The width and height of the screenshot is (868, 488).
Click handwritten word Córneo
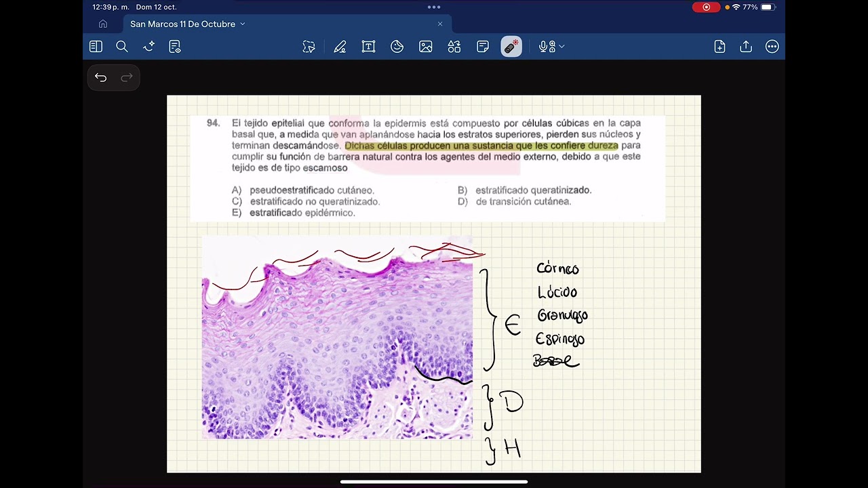point(558,268)
